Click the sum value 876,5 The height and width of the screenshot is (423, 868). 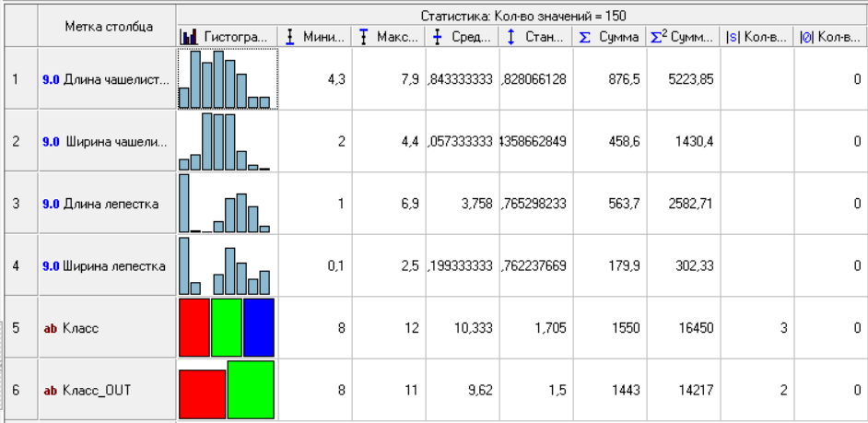pos(623,80)
